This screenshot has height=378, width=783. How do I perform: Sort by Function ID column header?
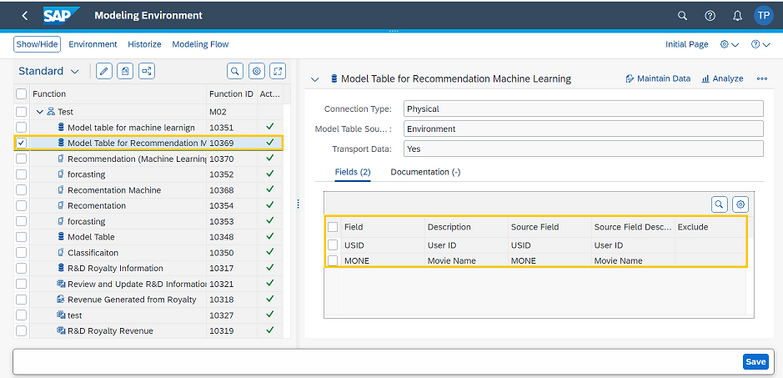(x=231, y=94)
